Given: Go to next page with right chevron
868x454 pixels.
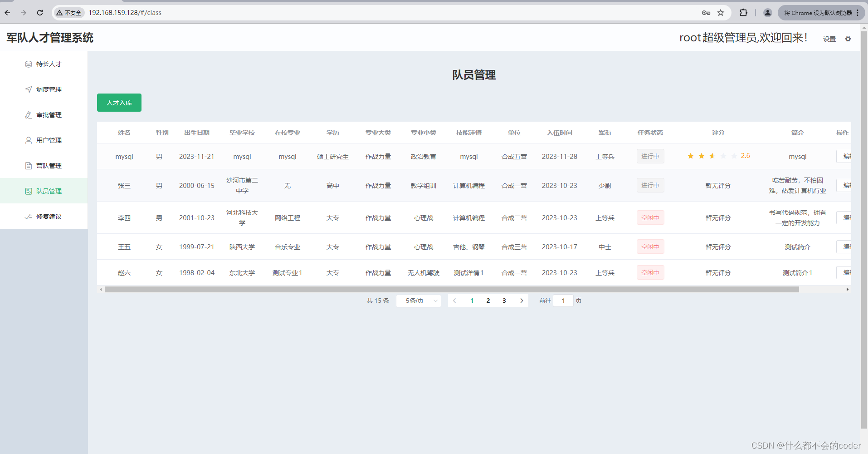Looking at the screenshot, I should pos(522,301).
